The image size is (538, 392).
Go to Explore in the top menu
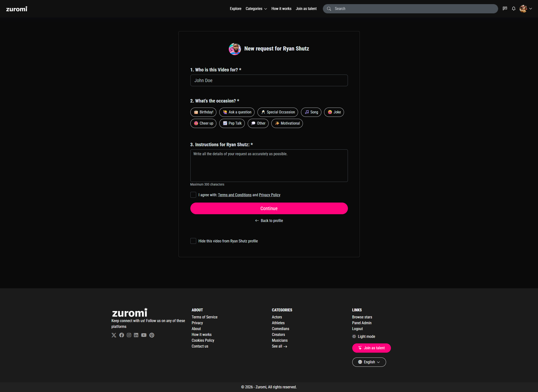pyautogui.click(x=235, y=9)
